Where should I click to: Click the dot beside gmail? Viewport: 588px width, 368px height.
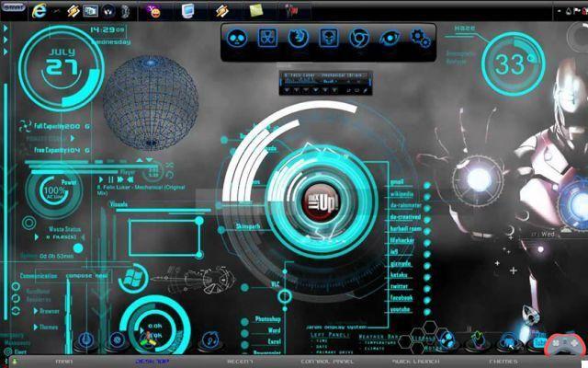[426, 185]
